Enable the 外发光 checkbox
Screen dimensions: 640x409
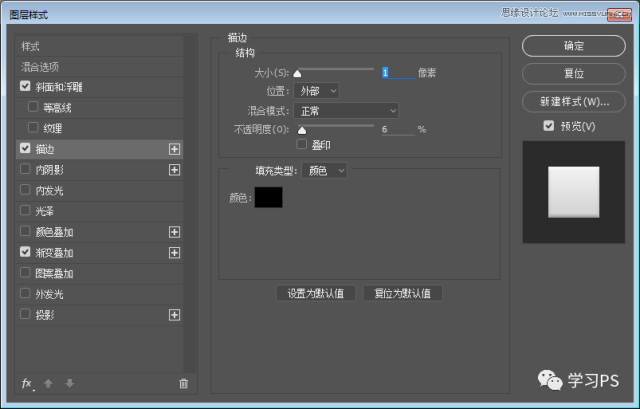[25, 294]
